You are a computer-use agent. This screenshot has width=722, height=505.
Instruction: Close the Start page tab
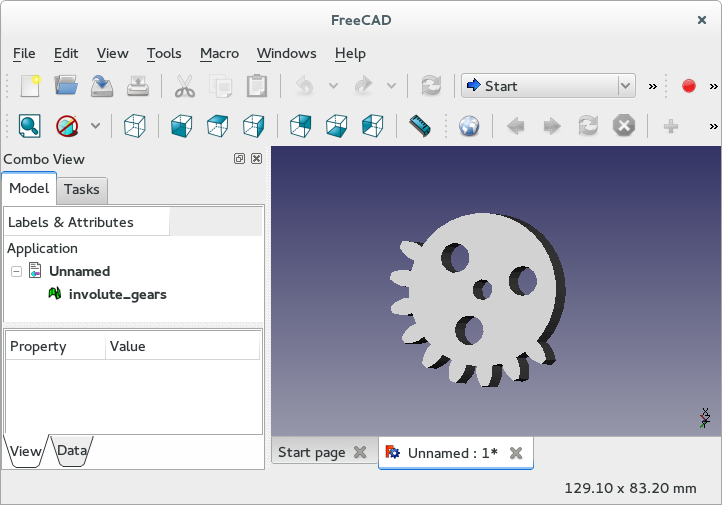click(x=360, y=453)
